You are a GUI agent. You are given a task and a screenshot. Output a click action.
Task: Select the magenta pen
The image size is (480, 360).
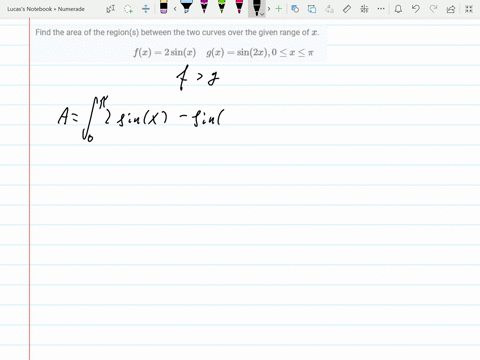click(204, 7)
